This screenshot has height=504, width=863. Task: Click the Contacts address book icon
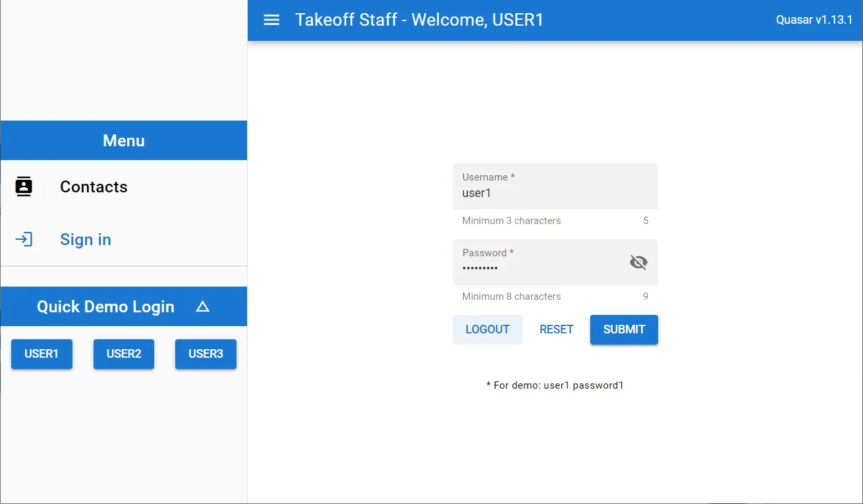click(x=24, y=186)
